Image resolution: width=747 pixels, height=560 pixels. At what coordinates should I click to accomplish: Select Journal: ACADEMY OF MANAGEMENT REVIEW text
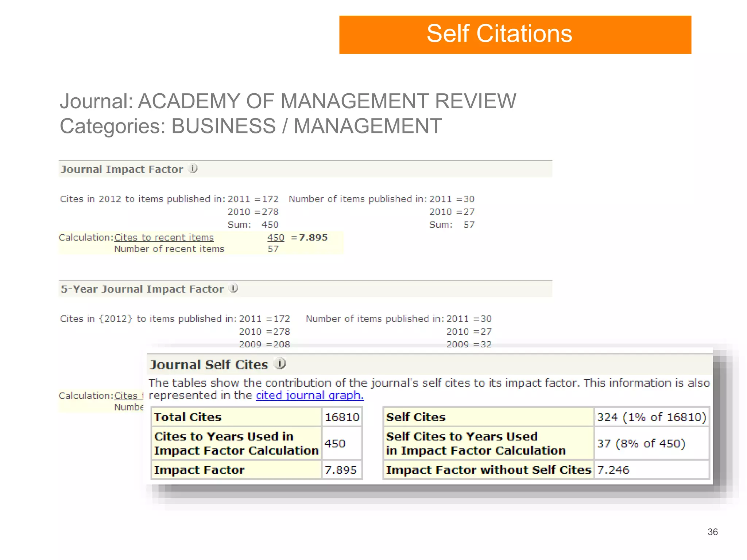[x=288, y=101]
